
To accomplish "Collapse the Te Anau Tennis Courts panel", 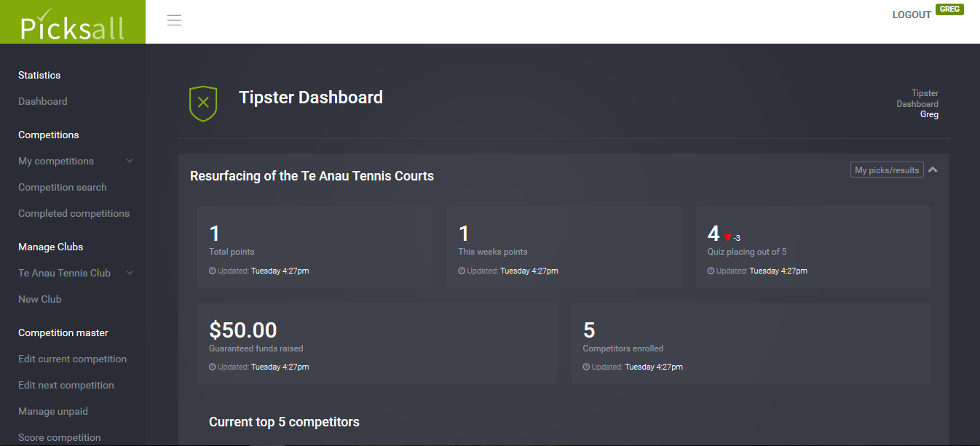I will pos(933,170).
